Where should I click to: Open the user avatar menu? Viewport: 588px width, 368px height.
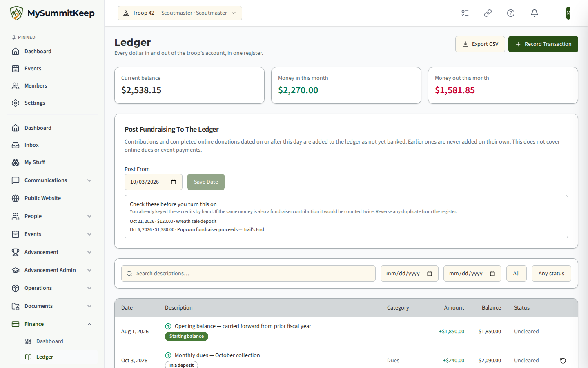(568, 13)
